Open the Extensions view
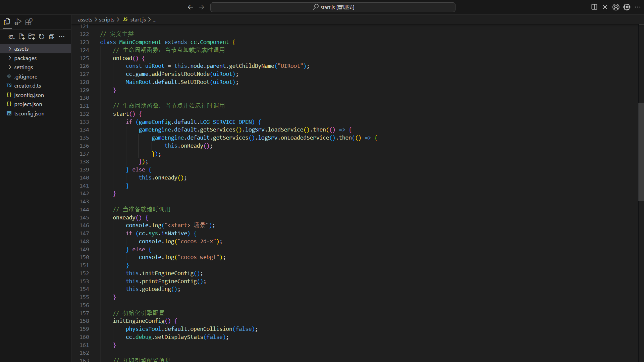The image size is (644, 362). click(x=29, y=22)
